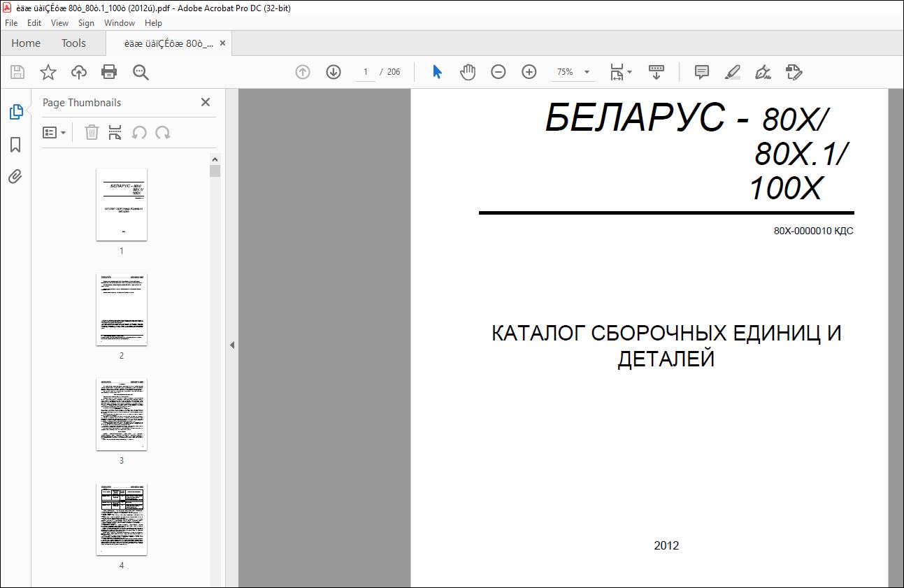Close the document tab

[x=222, y=43]
